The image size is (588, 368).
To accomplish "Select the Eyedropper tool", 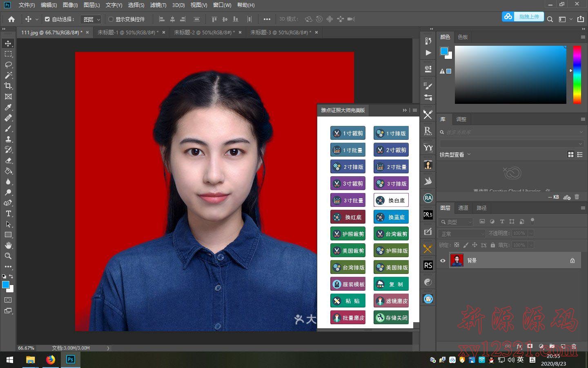I will (x=8, y=107).
